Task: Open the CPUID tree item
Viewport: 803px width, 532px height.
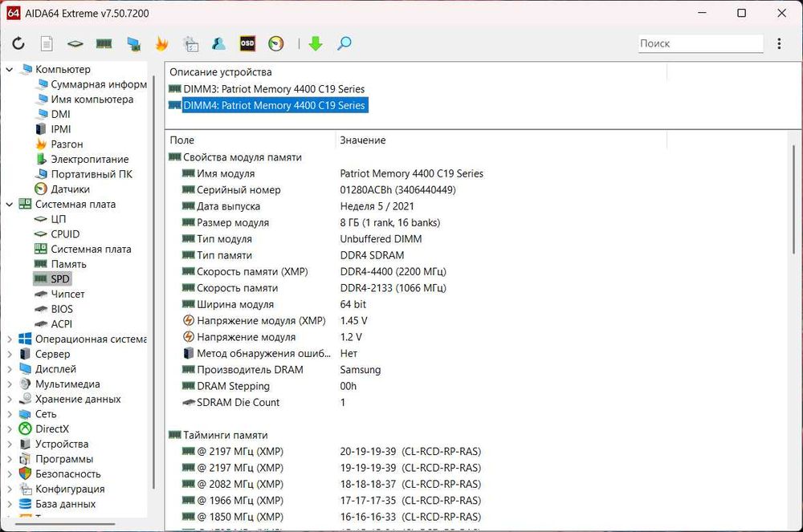Action: [57, 234]
